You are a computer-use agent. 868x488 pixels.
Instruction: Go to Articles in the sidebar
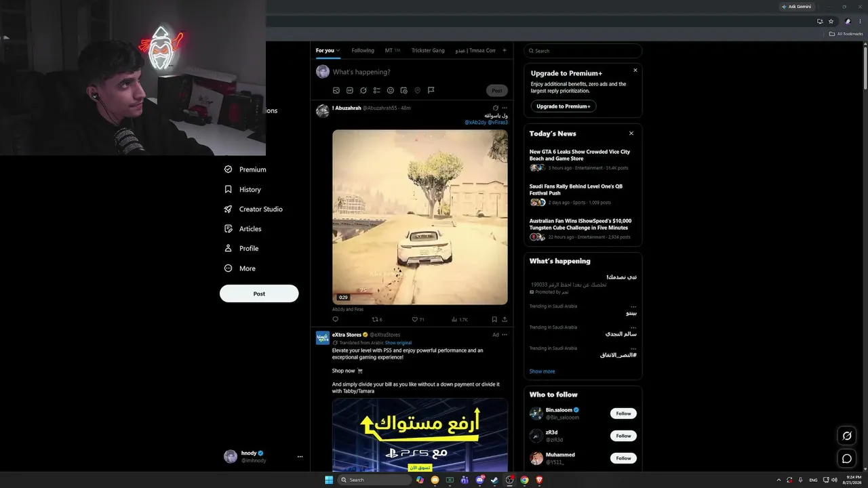[243, 228]
